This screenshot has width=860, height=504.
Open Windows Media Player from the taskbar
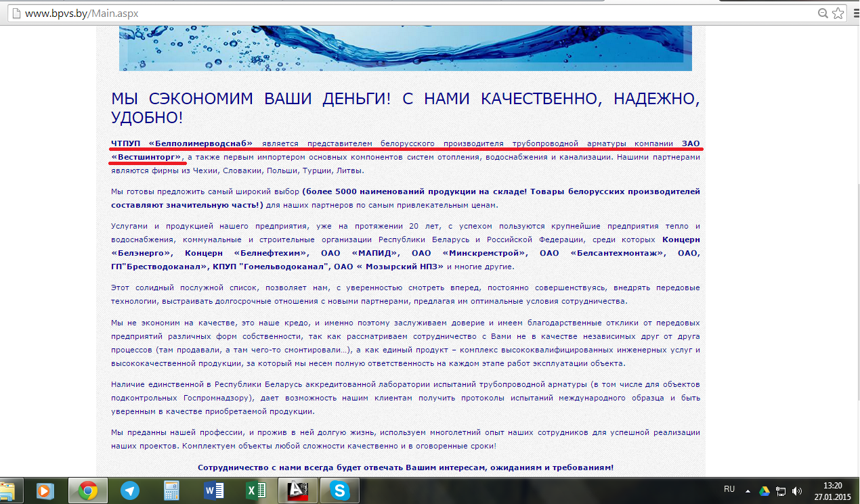coord(45,490)
